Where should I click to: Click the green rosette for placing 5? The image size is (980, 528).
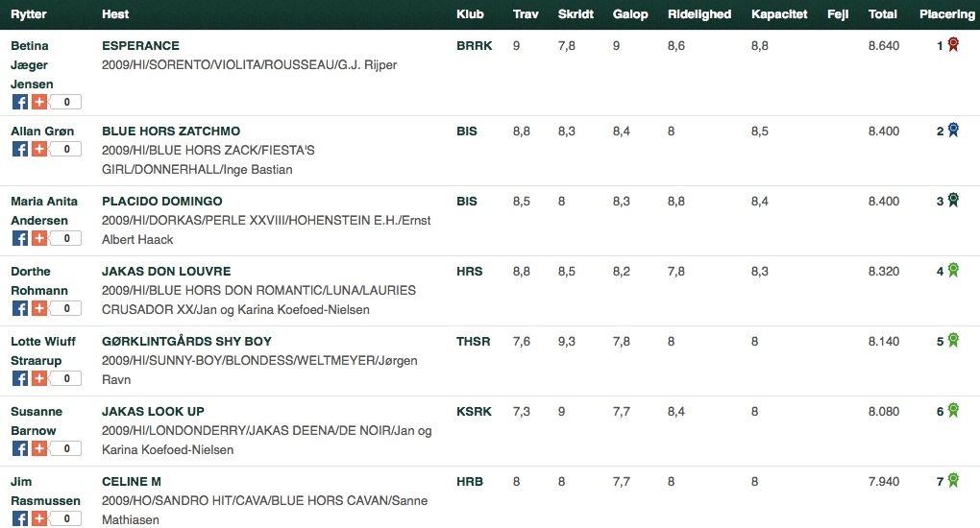[953, 340]
